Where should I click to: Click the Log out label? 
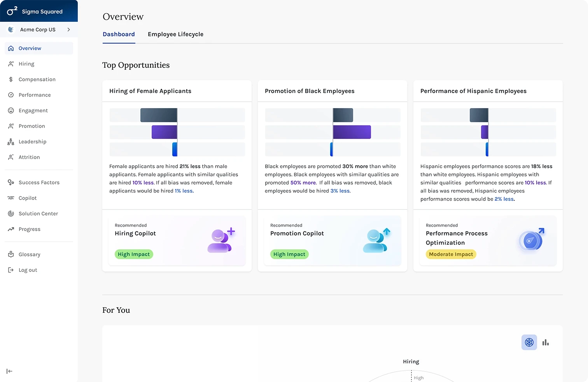(28, 270)
